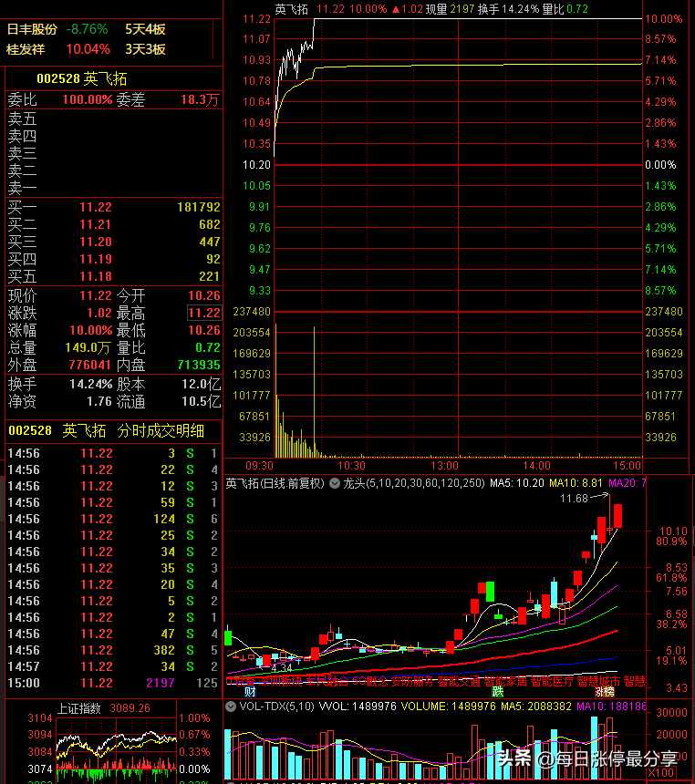The height and width of the screenshot is (784, 695).
Task: Click the 涨榜 marker below the latest candles
Action: coord(605,692)
